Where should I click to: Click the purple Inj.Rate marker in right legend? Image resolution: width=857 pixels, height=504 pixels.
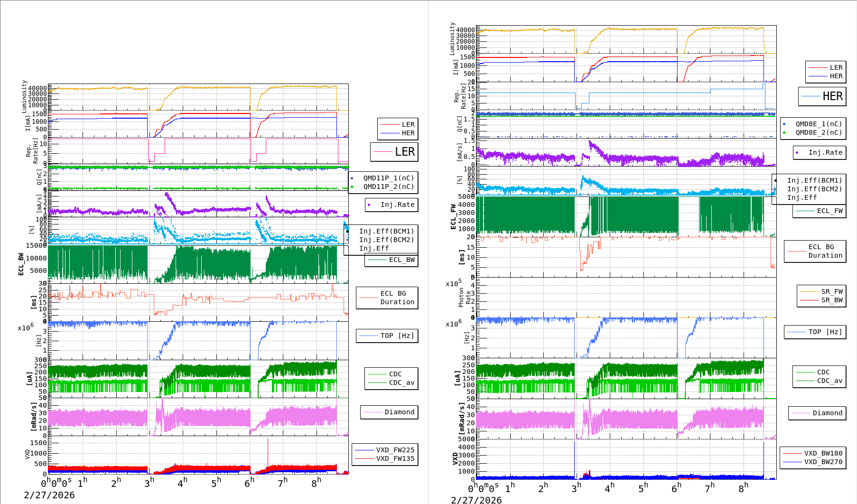[x=797, y=152]
